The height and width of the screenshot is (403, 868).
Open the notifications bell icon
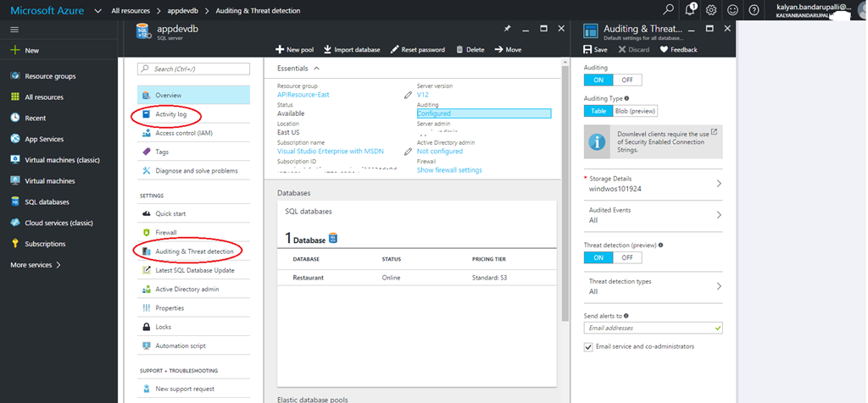point(690,10)
